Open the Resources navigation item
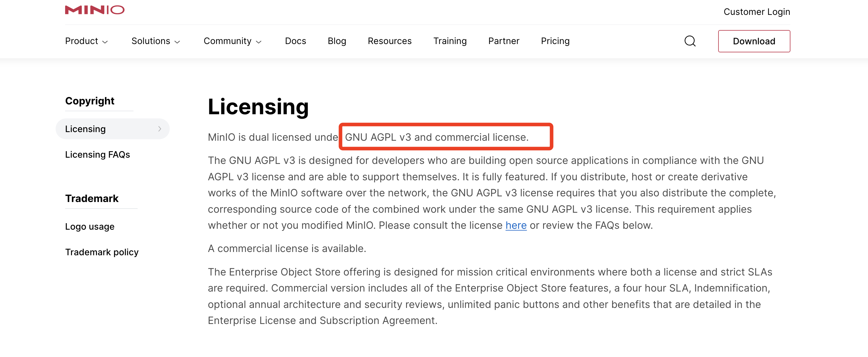The height and width of the screenshot is (357, 868). [389, 41]
